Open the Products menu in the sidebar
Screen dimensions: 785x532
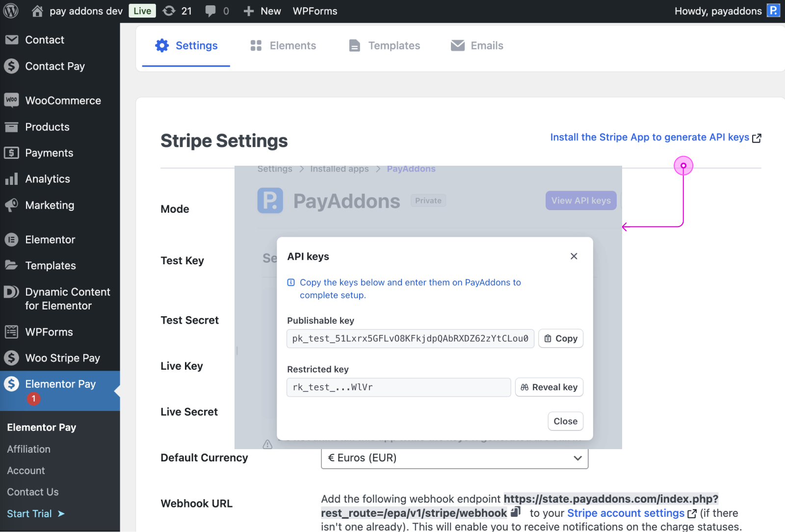(x=47, y=127)
